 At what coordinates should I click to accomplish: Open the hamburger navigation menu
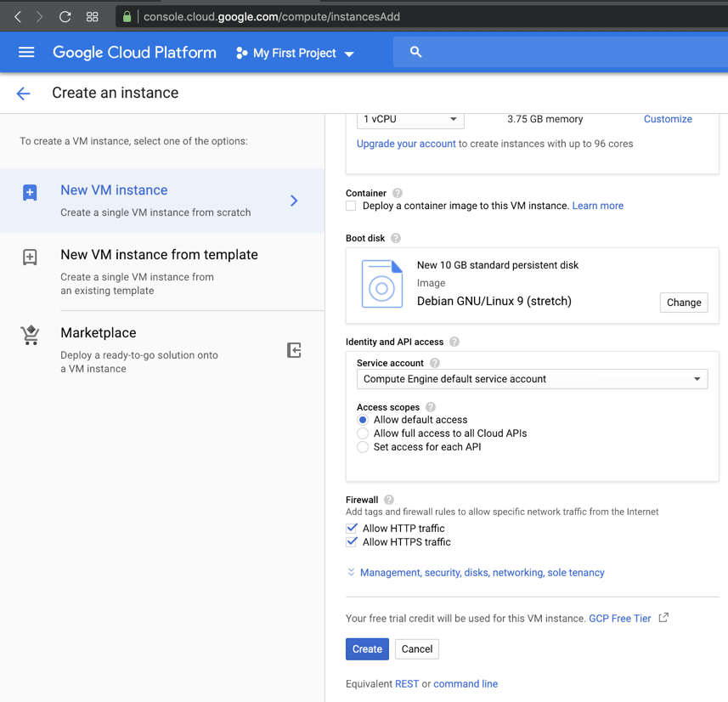point(26,53)
